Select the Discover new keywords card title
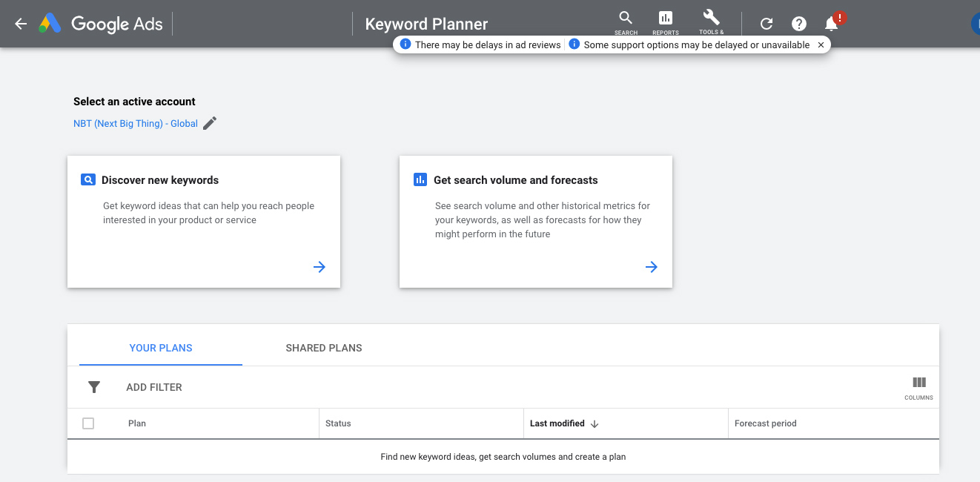The width and height of the screenshot is (980, 482). (160, 180)
